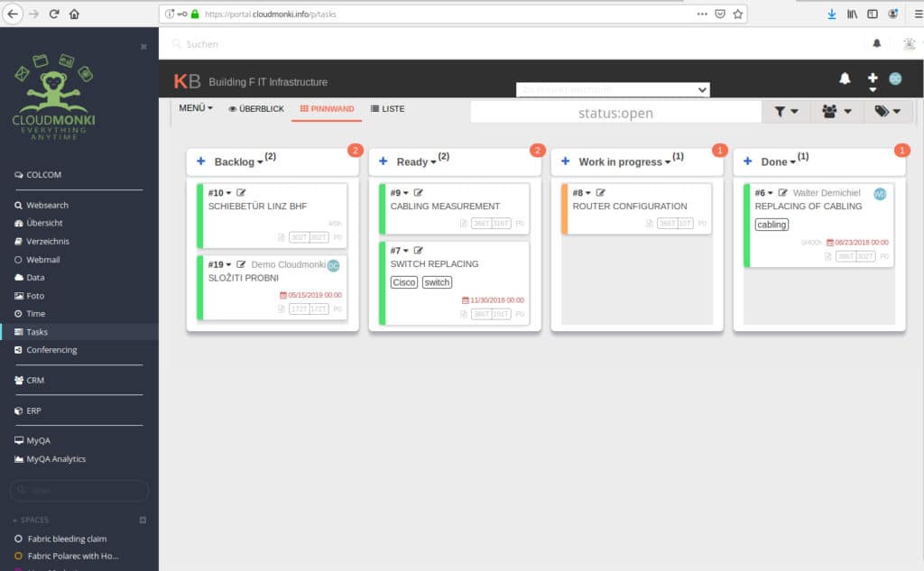Switch to the LISTE view

pos(388,108)
